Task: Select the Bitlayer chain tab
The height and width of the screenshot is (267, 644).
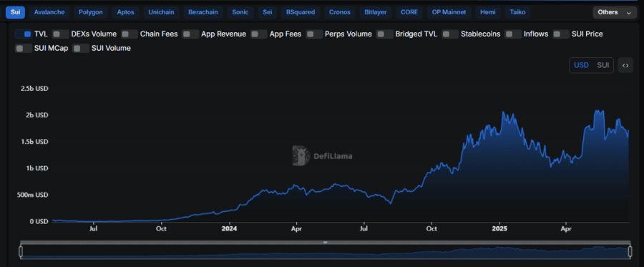Action: [x=376, y=12]
